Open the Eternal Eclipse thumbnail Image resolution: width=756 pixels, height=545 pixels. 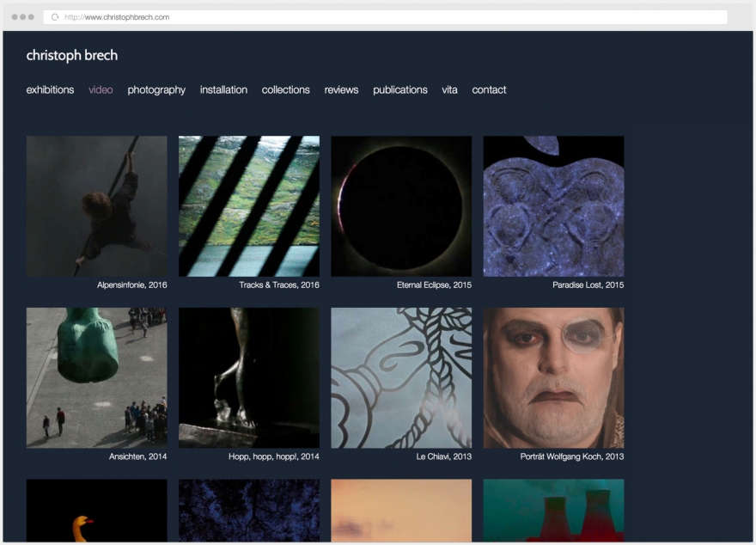[x=401, y=206]
